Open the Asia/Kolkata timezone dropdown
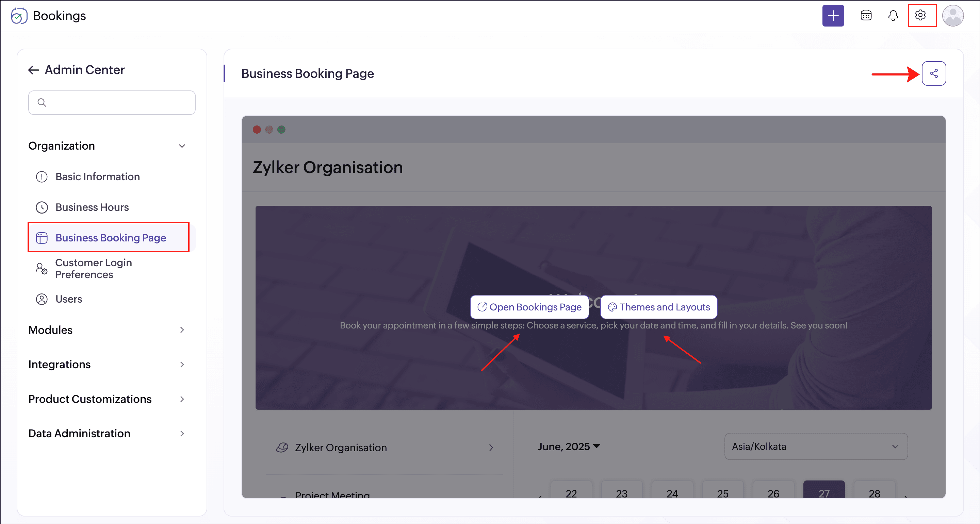This screenshot has height=524, width=980. click(816, 446)
